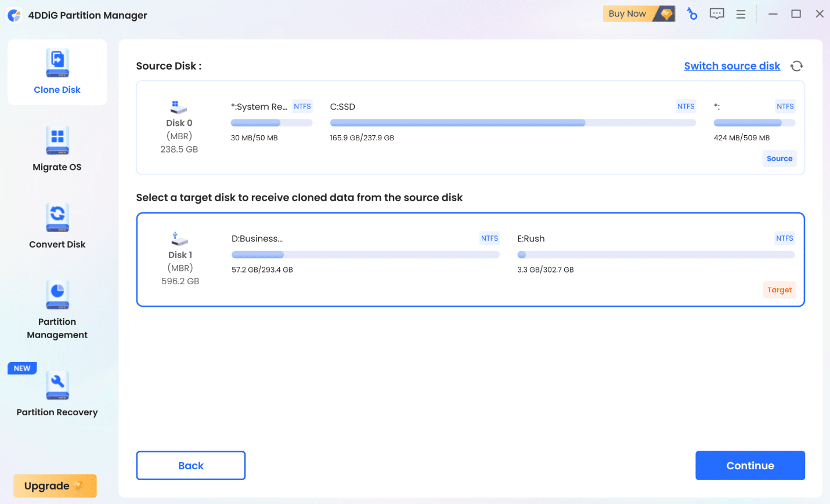830x504 pixels.
Task: Click the NEW badge on Partition Recovery
Action: pyautogui.click(x=22, y=368)
